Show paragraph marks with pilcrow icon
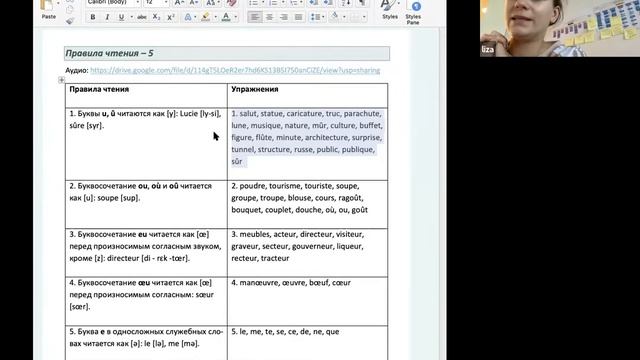This screenshot has width=640, height=360. [x=362, y=3]
